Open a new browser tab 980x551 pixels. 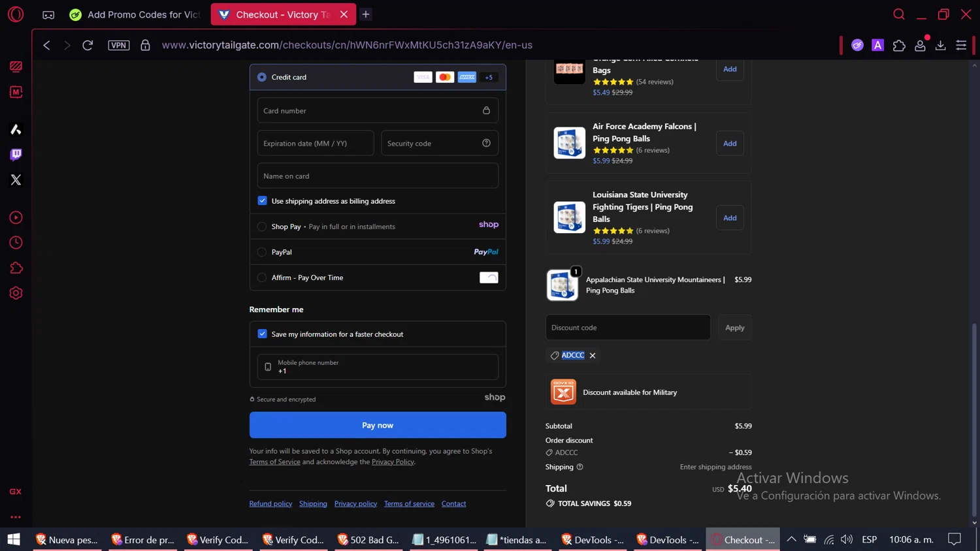[366, 14]
